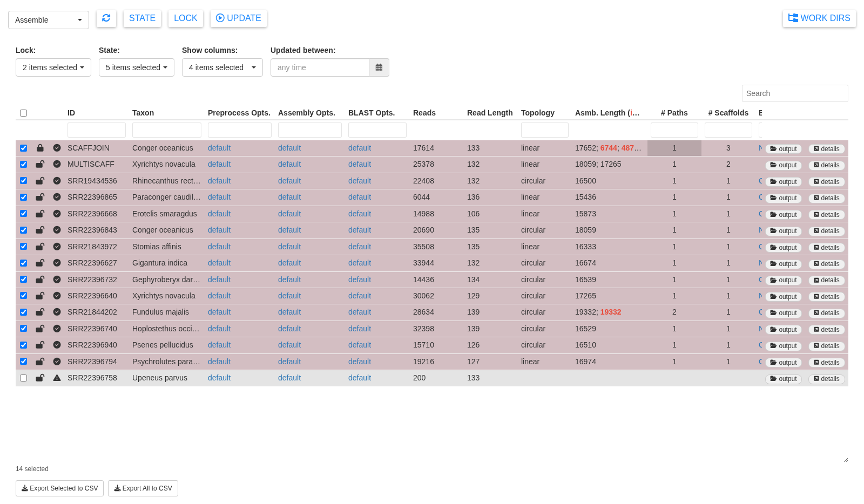Open details for SRR22396758 row
This screenshot has height=504, width=864.
(827, 379)
